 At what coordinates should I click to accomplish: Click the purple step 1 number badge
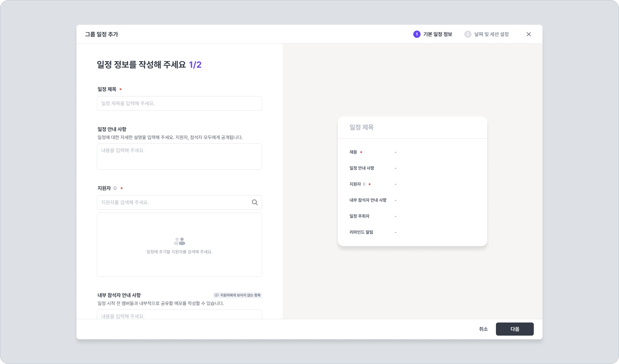click(x=417, y=34)
